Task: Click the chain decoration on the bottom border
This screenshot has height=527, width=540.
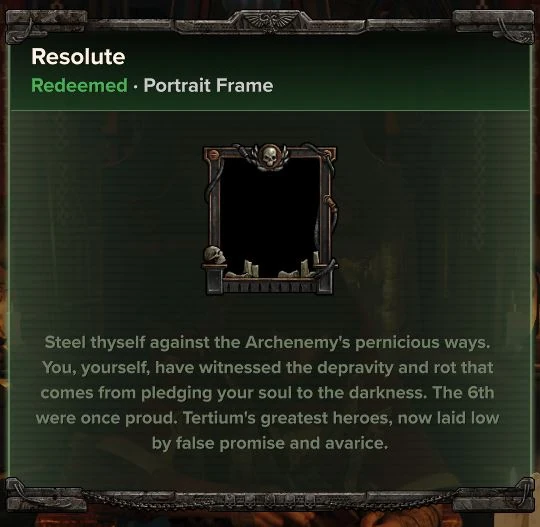Action: (x=270, y=499)
